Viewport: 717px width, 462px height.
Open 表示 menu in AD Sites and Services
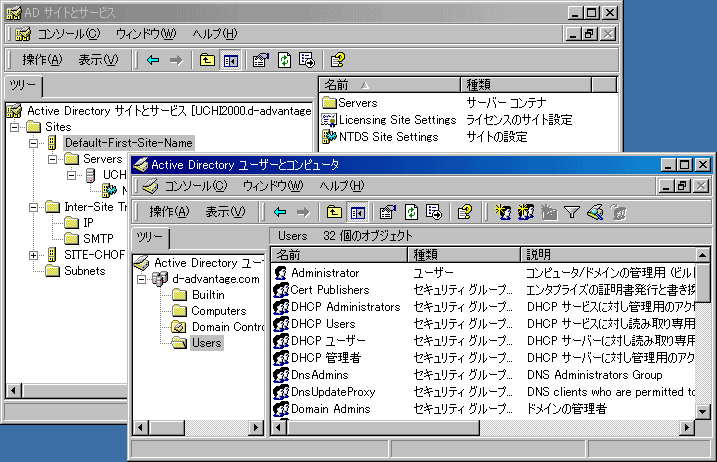point(98,60)
